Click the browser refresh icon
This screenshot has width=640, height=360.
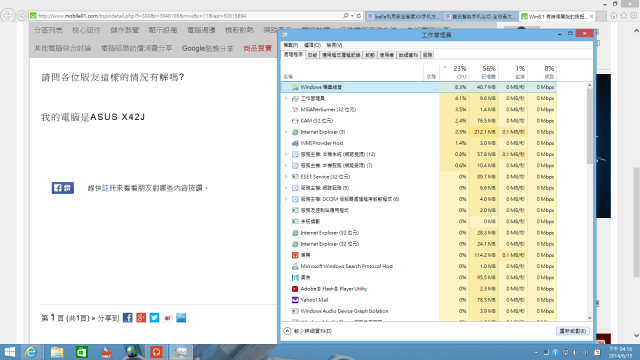point(359,16)
